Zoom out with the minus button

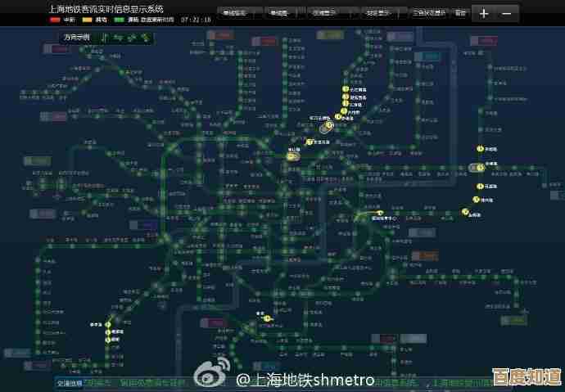(507, 14)
